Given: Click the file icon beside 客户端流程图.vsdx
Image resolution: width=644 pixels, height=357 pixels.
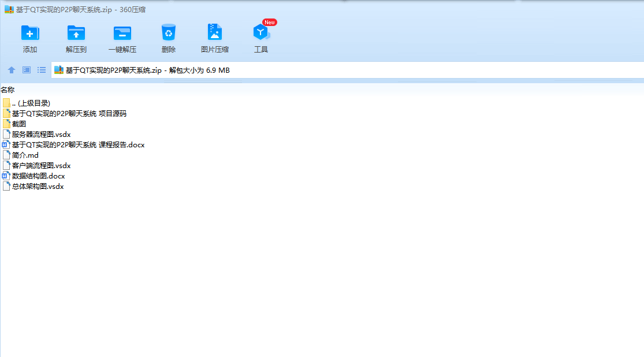Looking at the screenshot, I should 6,166.
